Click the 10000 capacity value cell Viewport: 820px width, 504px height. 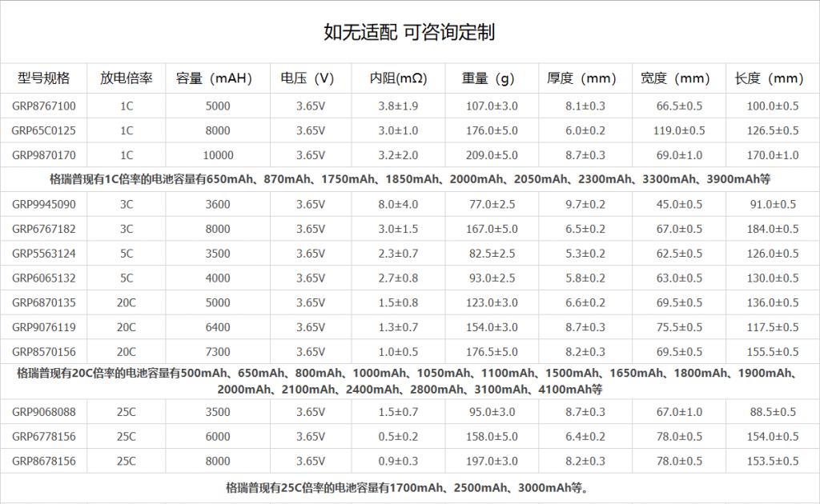click(217, 155)
